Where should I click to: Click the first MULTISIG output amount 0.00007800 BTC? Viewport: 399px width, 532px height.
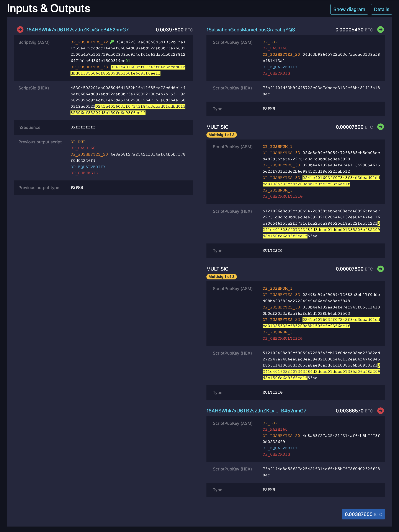point(354,127)
